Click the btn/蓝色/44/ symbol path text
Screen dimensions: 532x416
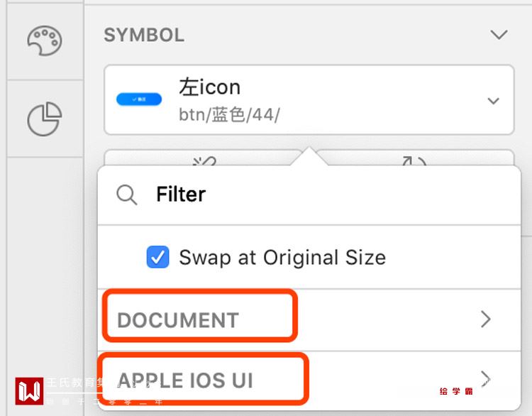[229, 114]
